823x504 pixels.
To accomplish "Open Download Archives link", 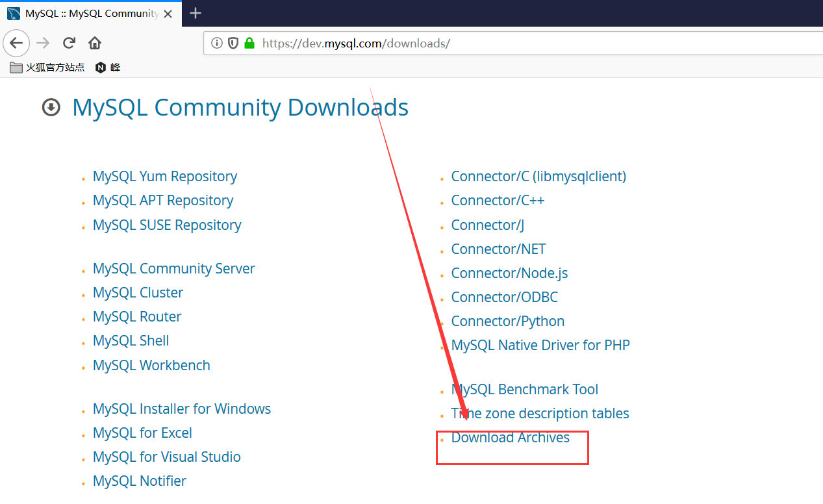I will coord(511,437).
